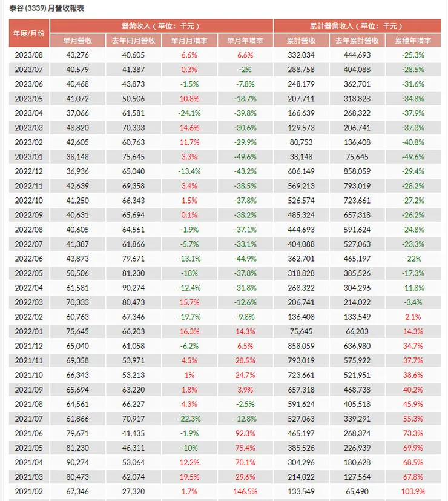This screenshot has height=501, width=448.
Task: Select the 去年同月營收 column header
Action: (134, 41)
